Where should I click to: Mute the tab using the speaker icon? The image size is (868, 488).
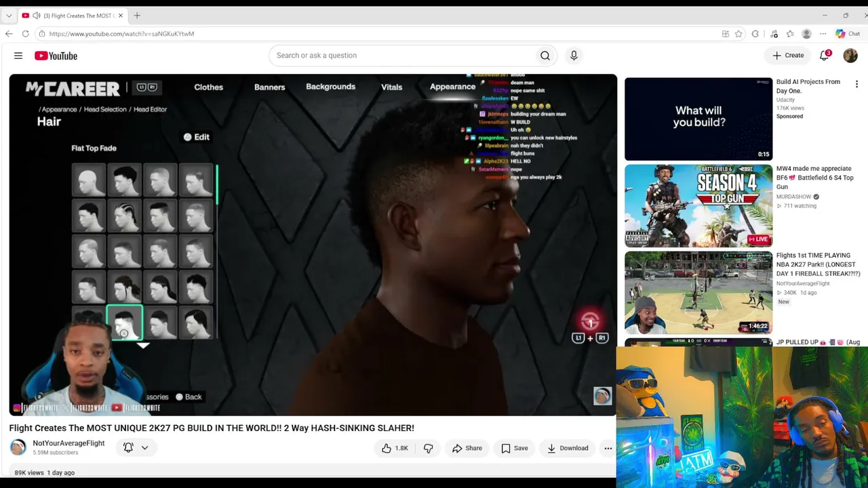pyautogui.click(x=36, y=16)
